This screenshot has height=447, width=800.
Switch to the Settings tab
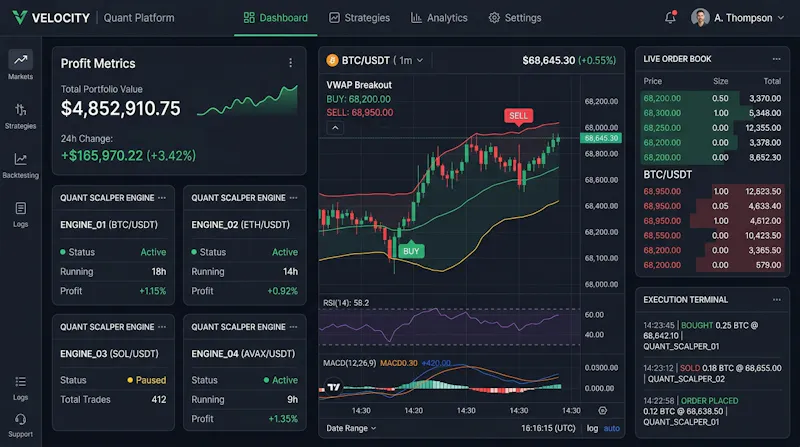click(515, 18)
